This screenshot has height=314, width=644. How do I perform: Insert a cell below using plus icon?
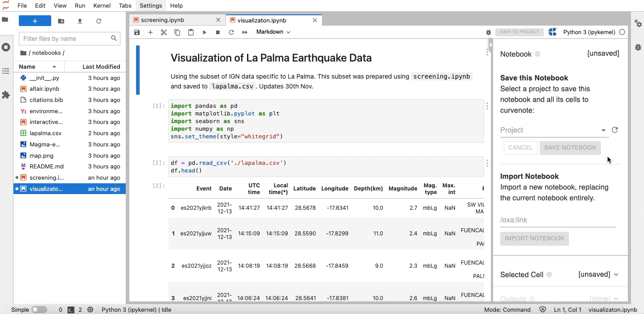pos(150,32)
